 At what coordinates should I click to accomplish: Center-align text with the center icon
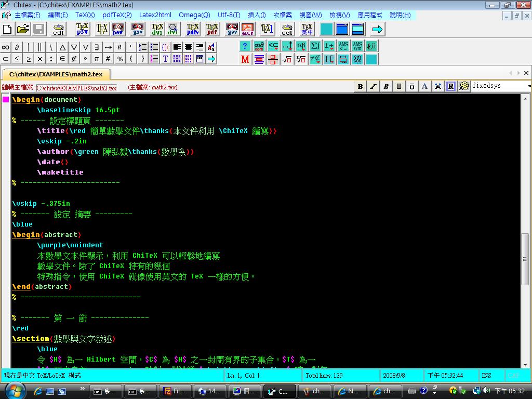(188, 47)
